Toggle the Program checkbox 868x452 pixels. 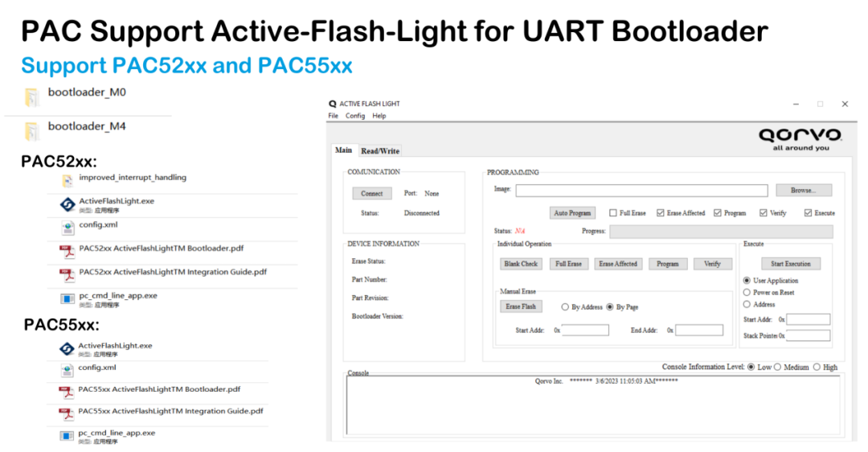click(x=718, y=212)
